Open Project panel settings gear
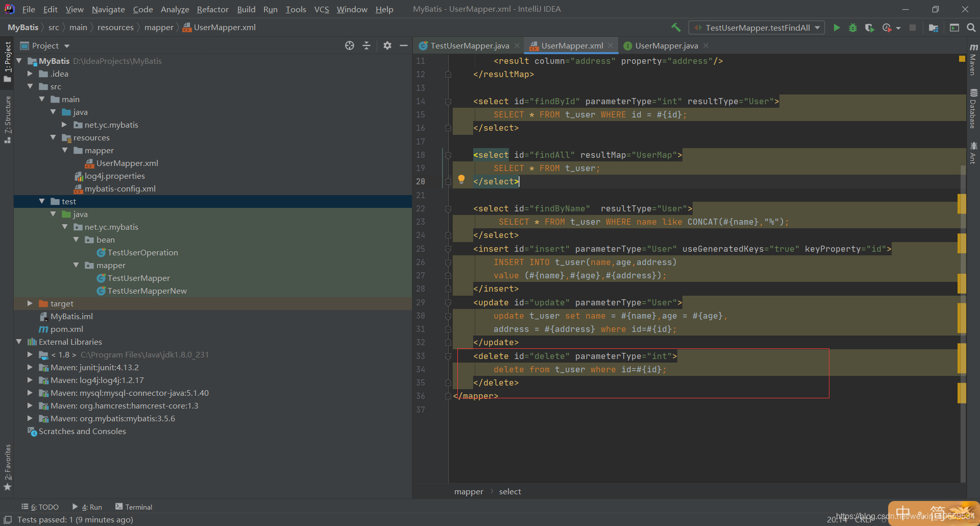The image size is (980, 526). click(x=387, y=45)
